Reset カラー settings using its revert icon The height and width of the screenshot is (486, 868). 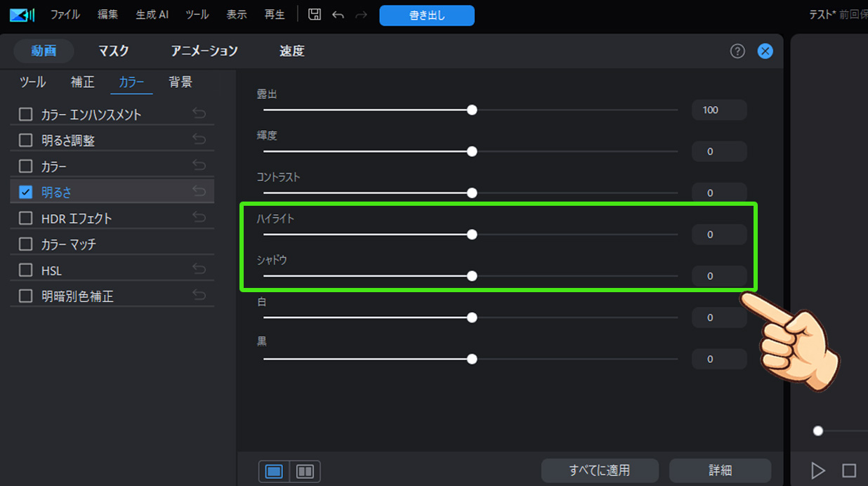[199, 165]
